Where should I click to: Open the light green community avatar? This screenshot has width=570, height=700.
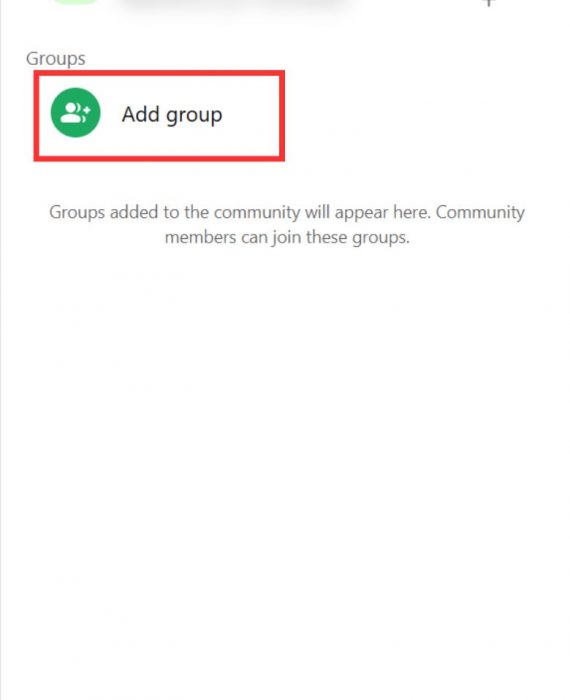click(x=75, y=2)
